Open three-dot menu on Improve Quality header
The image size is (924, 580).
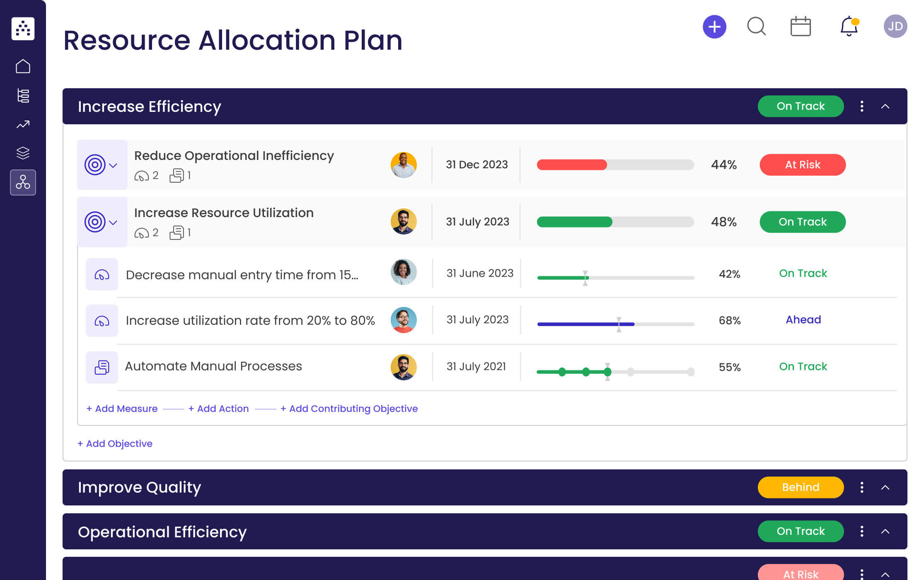coord(862,487)
